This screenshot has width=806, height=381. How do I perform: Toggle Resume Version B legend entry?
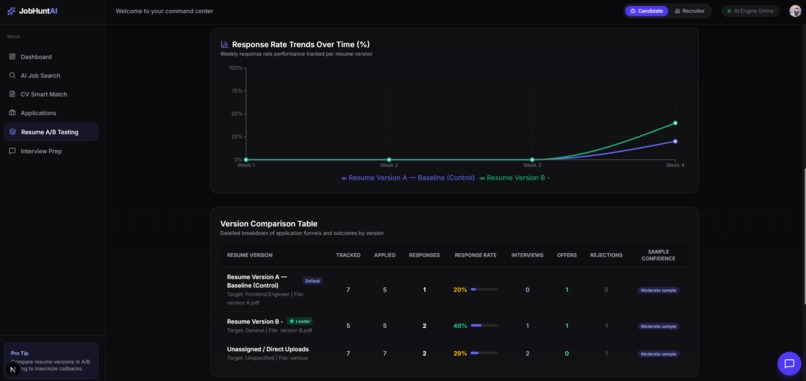coord(514,178)
